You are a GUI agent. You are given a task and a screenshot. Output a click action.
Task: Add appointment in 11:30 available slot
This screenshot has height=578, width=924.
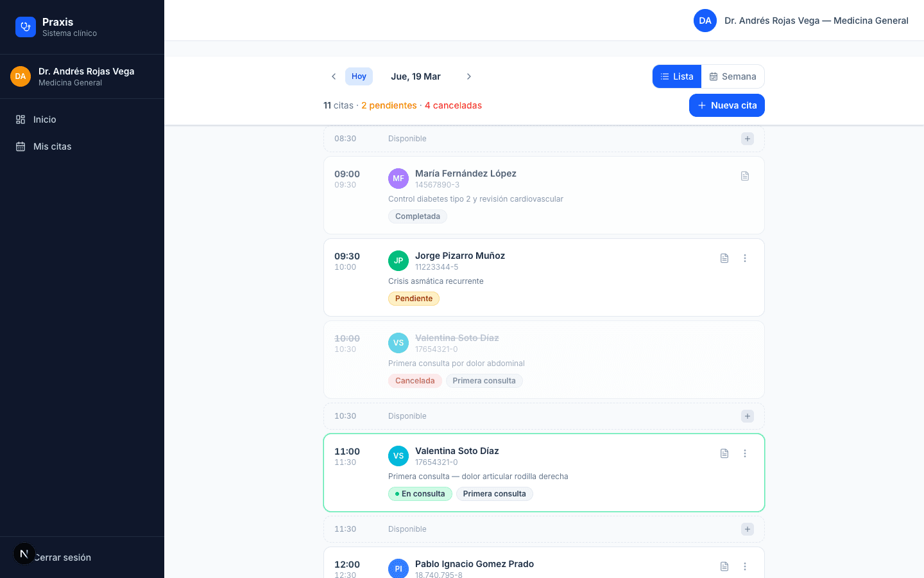pyautogui.click(x=748, y=529)
